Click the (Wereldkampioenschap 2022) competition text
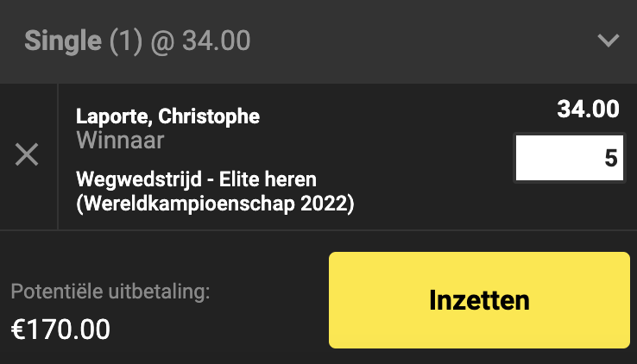Screen dimensions: 637x364 pyautogui.click(x=216, y=204)
